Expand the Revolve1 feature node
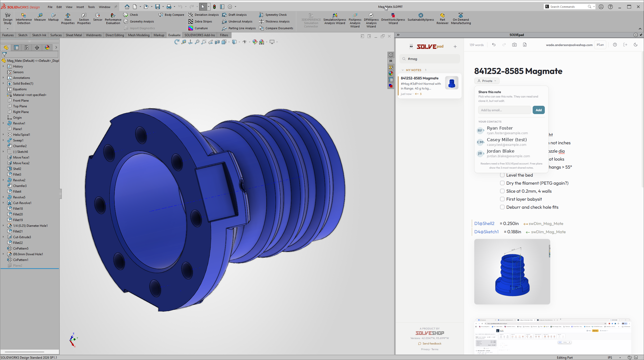This screenshot has height=360, width=644. coord(3,123)
